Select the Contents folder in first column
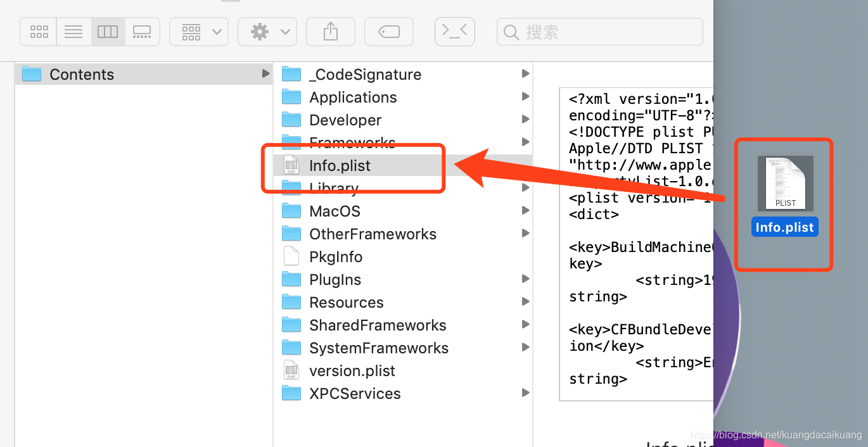The image size is (868, 447). [x=143, y=74]
